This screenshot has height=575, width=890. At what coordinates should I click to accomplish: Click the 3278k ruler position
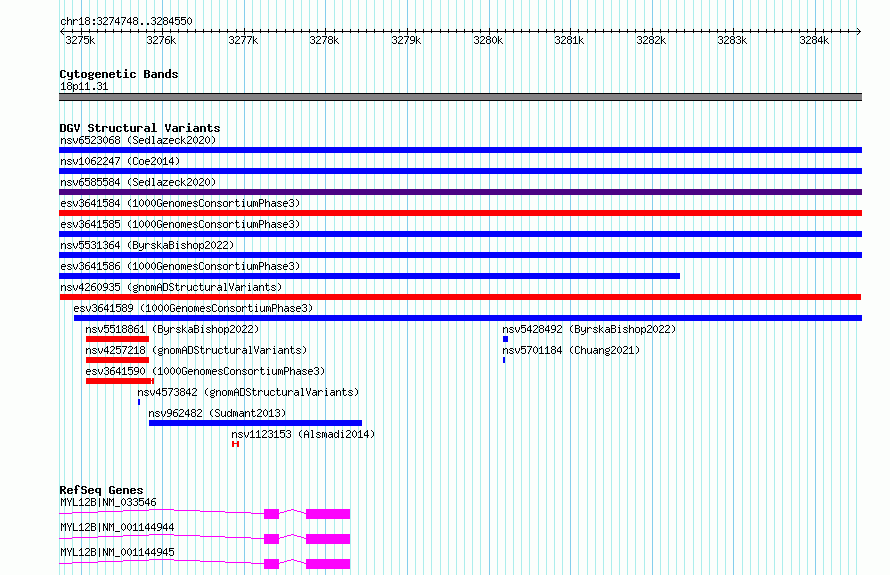(324, 40)
